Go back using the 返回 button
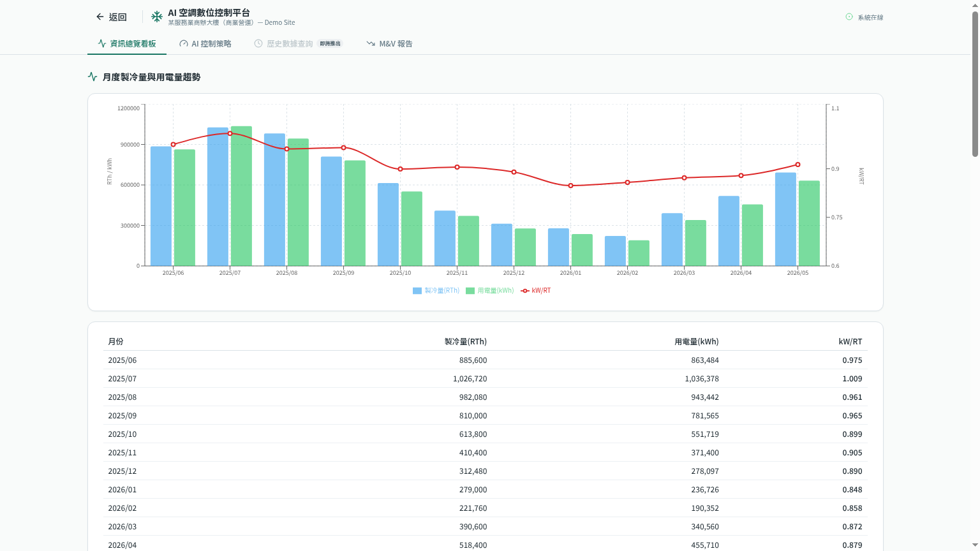This screenshot has height=551, width=980. (x=112, y=17)
